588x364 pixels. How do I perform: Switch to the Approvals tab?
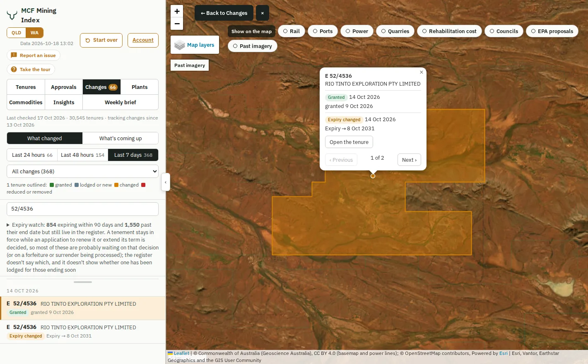(64, 87)
